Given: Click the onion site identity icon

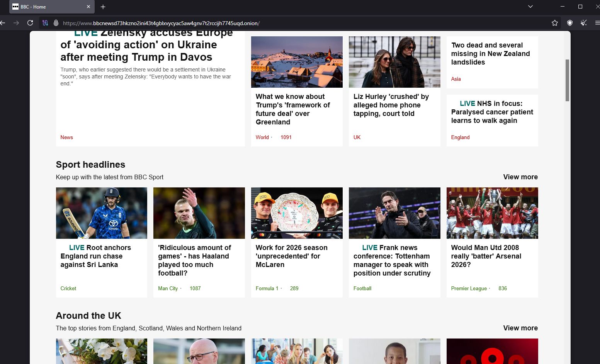Looking at the screenshot, I should tap(56, 23).
